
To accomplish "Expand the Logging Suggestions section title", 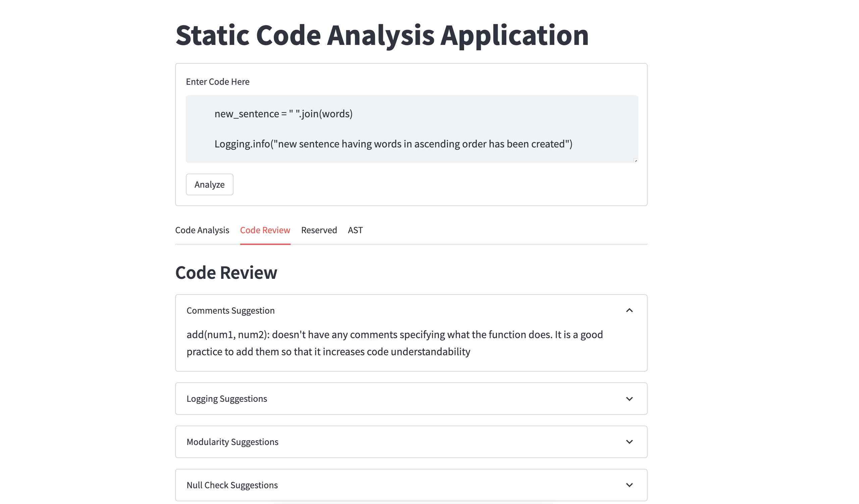I will (x=227, y=399).
